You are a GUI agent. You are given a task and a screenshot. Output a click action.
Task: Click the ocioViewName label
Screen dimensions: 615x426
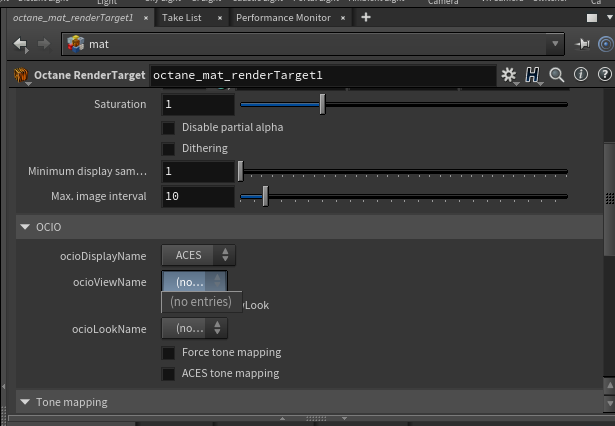[109, 282]
